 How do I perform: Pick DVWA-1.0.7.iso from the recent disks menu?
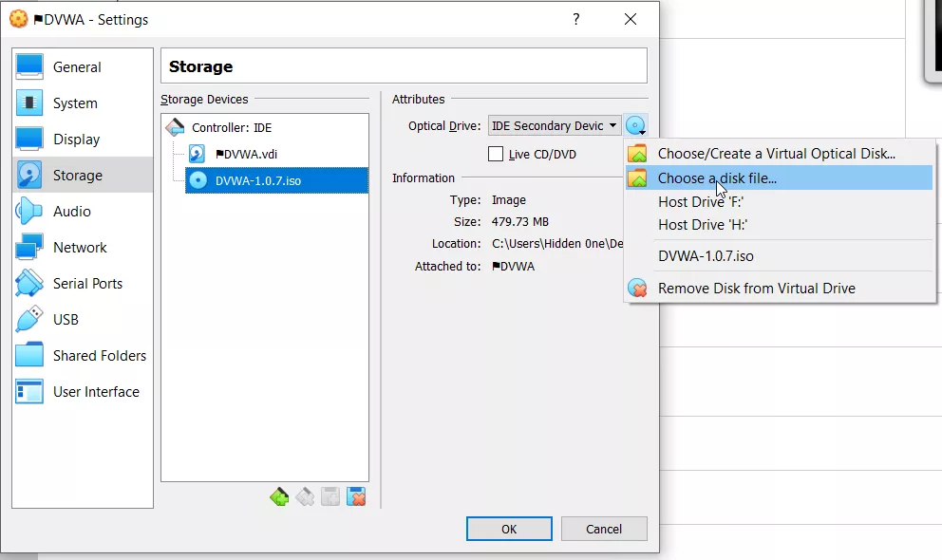click(x=780, y=255)
